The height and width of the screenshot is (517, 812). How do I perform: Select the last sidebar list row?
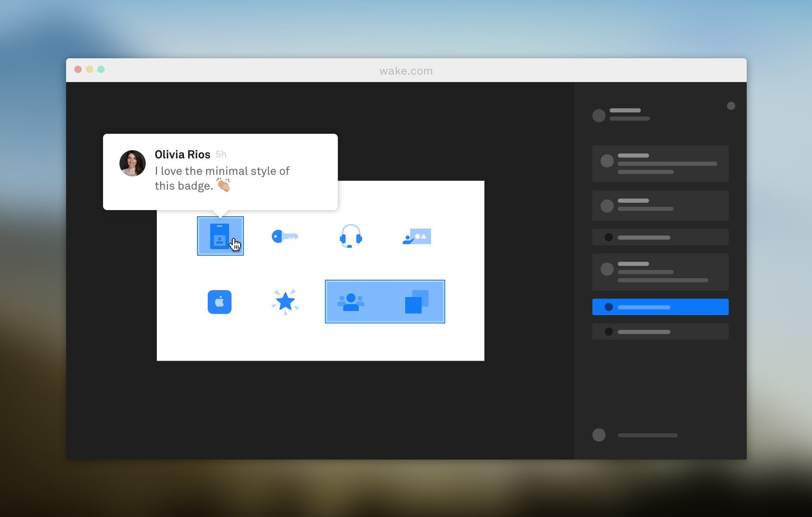[x=660, y=332]
